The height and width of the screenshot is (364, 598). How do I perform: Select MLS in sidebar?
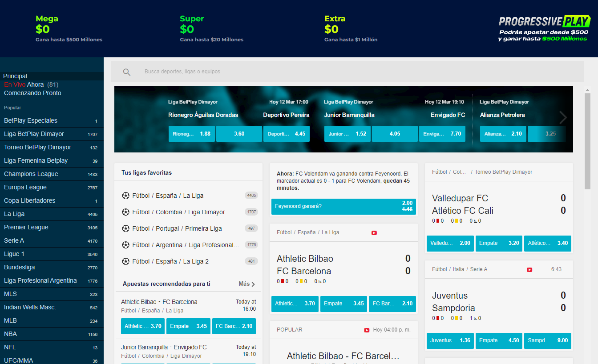point(52,294)
